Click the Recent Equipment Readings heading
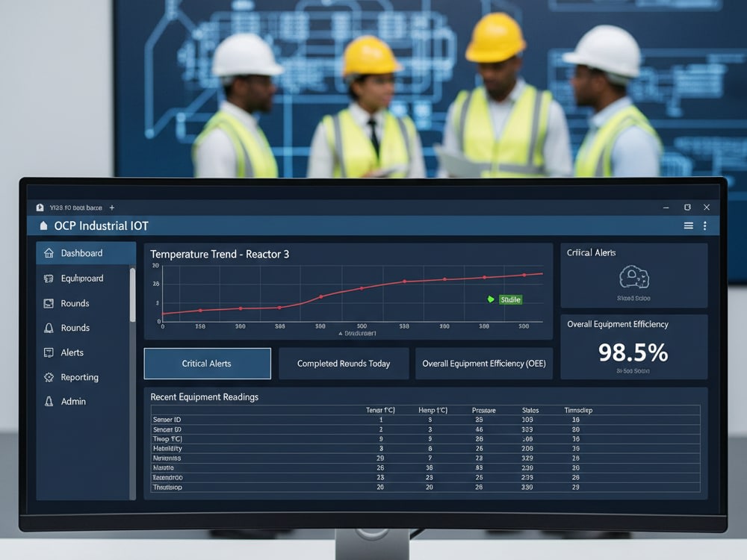The image size is (747, 560). click(x=205, y=397)
